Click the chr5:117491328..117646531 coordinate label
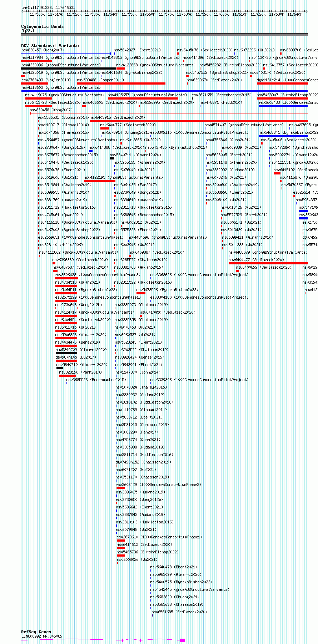 [48, 7]
